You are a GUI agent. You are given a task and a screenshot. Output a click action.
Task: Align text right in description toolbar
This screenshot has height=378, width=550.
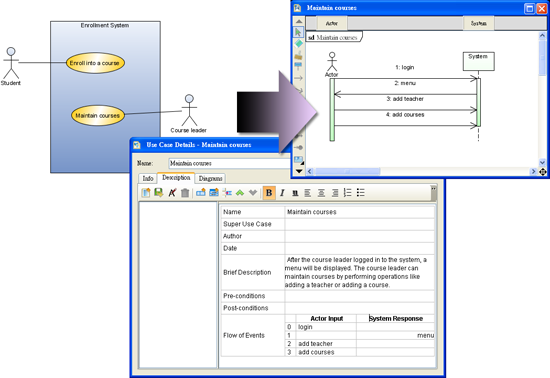335,193
